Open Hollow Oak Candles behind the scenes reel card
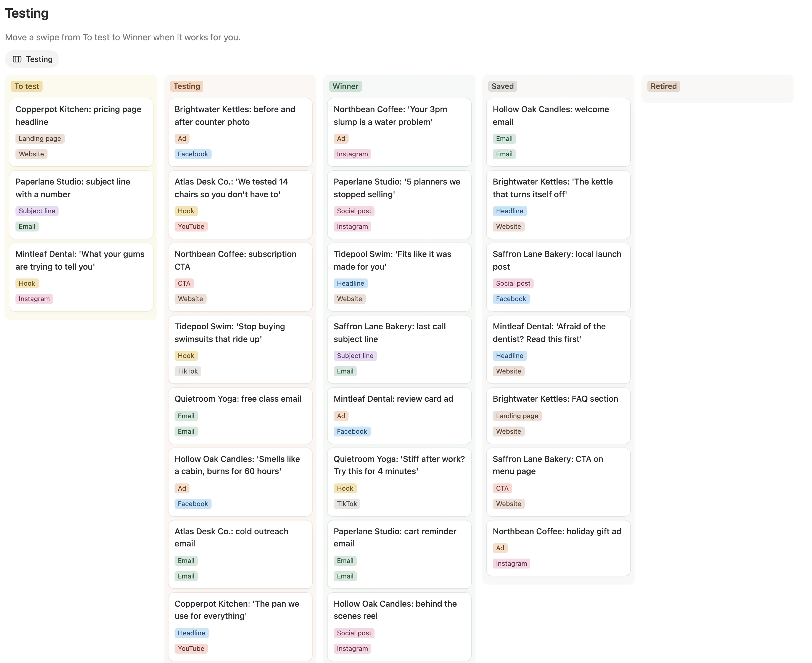 (399, 627)
